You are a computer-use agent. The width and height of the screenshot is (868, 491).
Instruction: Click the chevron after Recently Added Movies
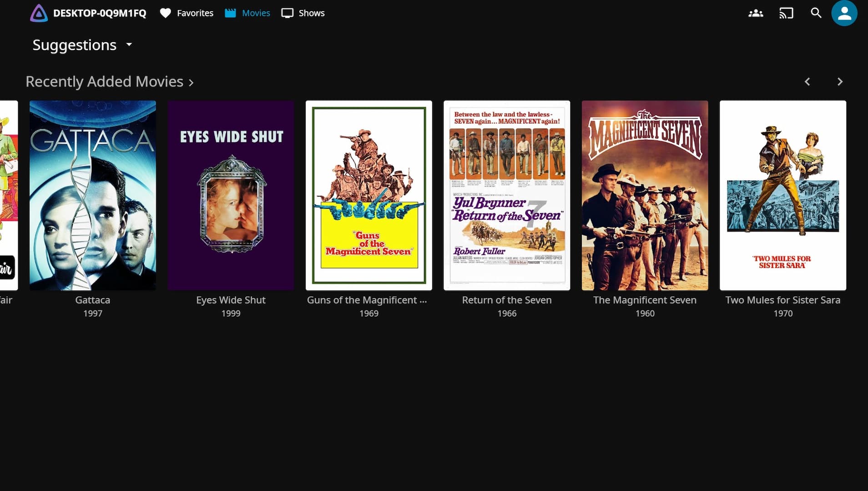coord(191,82)
